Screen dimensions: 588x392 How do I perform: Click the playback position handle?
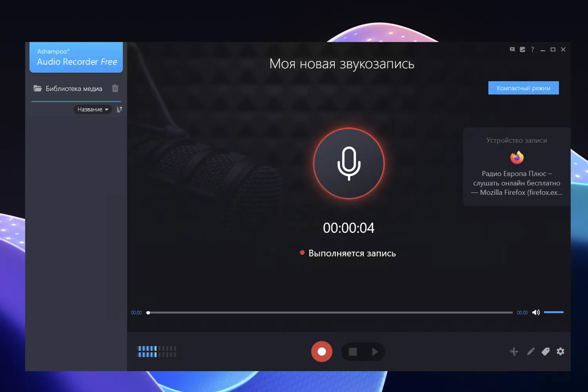(148, 313)
